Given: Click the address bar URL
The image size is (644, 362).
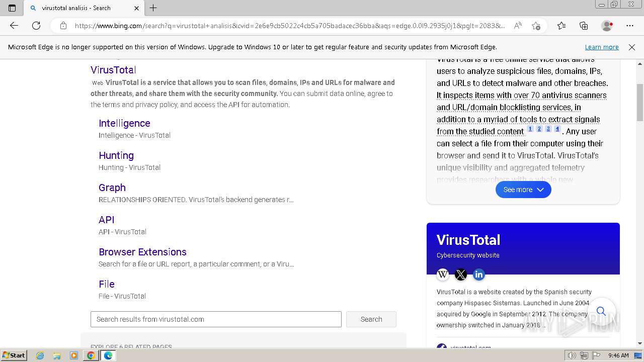Looking at the screenshot, I should 290,26.
